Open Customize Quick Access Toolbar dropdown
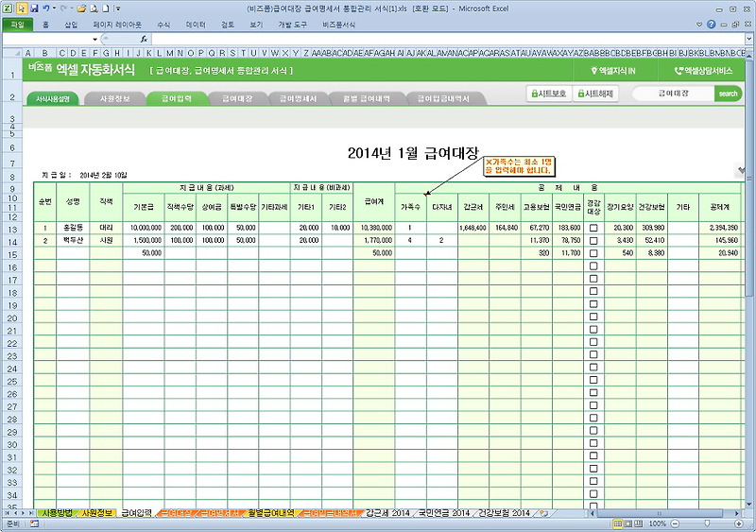 click(x=119, y=9)
